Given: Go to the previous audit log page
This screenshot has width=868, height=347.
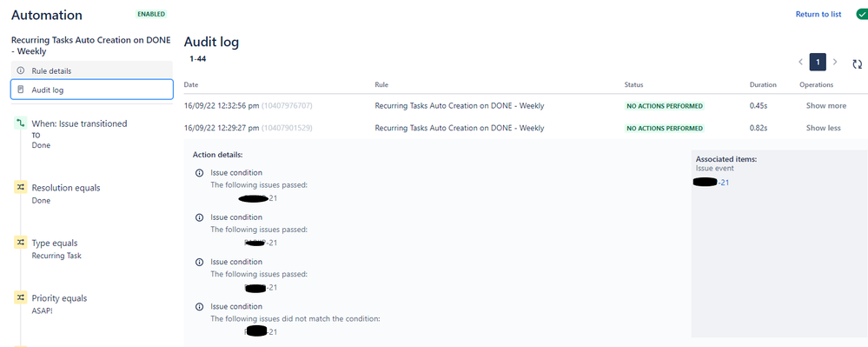Looking at the screenshot, I should 800,62.
